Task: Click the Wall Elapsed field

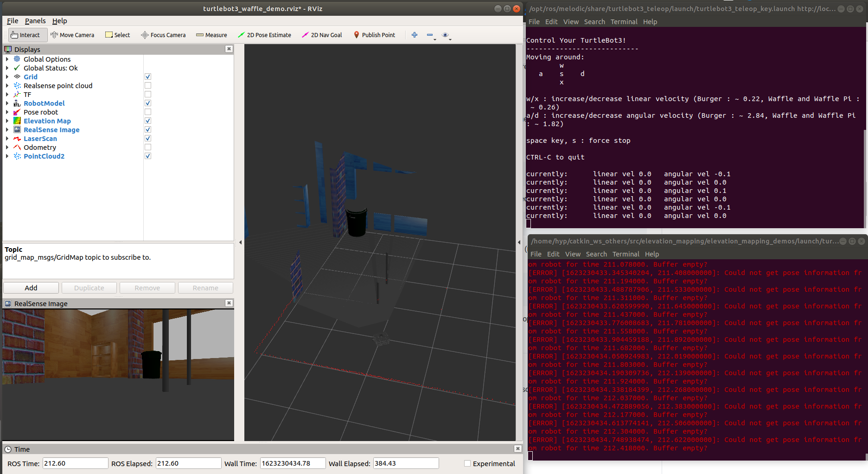Action: point(406,463)
